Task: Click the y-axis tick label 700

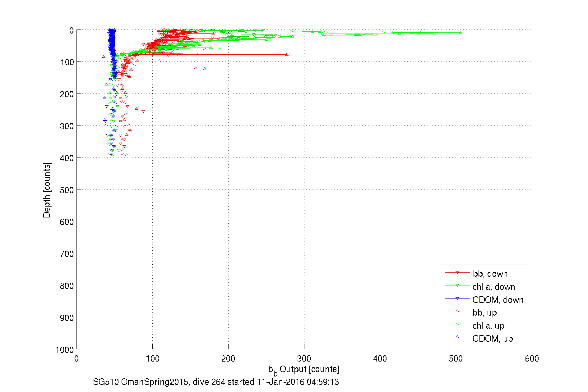Action: point(67,254)
